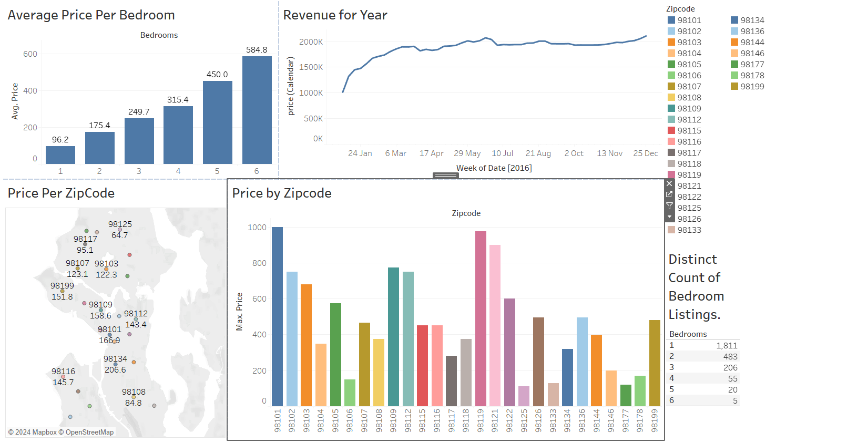Click the Go to Sheet icon
Viewport: 868px width, 443px height.
click(x=669, y=194)
